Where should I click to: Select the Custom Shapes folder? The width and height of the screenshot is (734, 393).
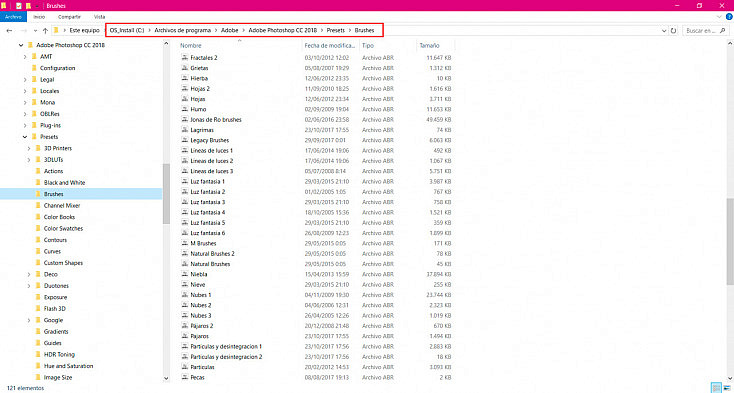[x=63, y=263]
